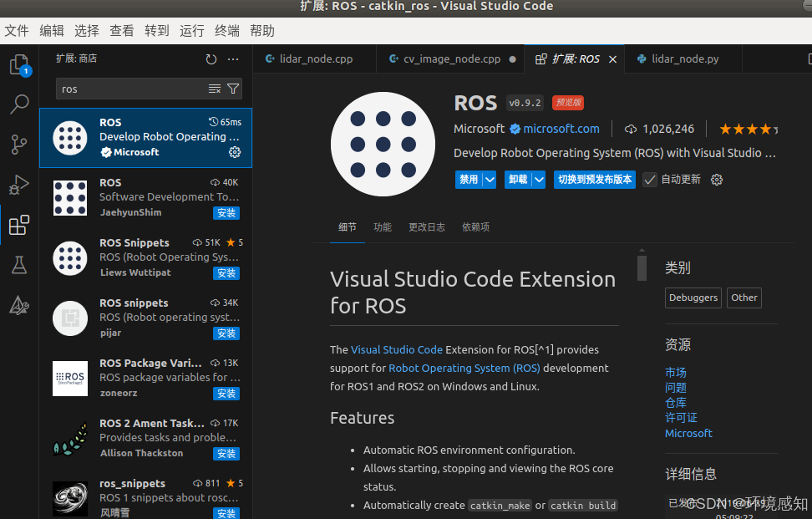Close the 扩展: ROS tab
Viewport: 812px width, 519px height.
pos(612,59)
